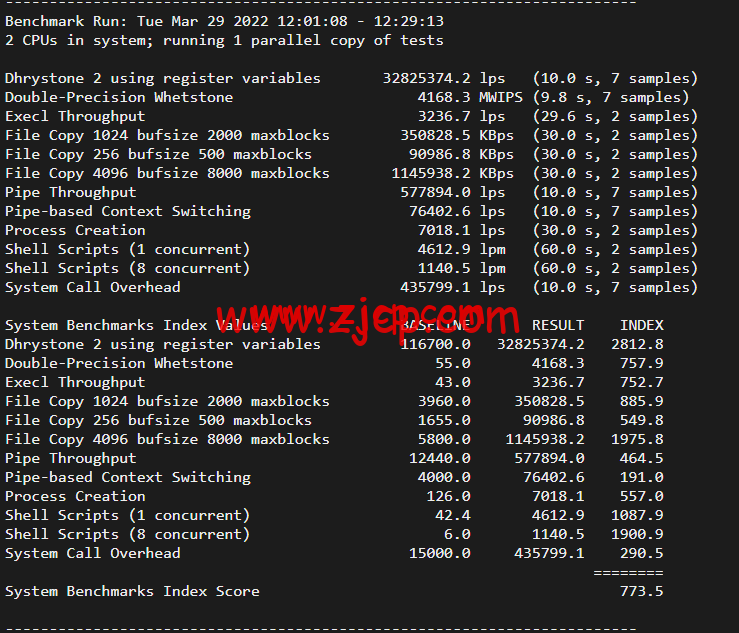Click System Call Overhead index 290.5
The height and width of the screenshot is (633, 739).
pos(641,553)
